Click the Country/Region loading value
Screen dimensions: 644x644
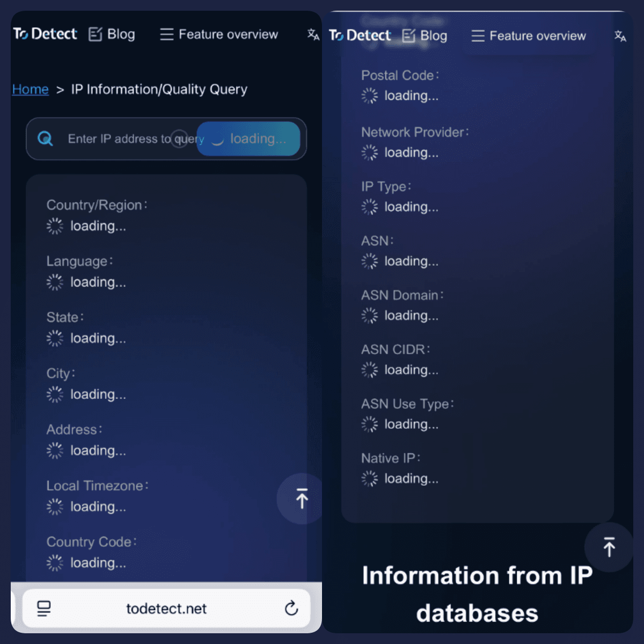tap(86, 226)
